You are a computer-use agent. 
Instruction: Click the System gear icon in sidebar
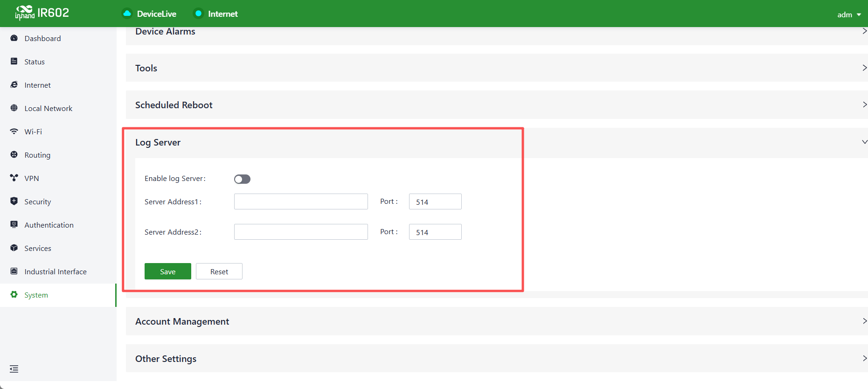(x=14, y=295)
